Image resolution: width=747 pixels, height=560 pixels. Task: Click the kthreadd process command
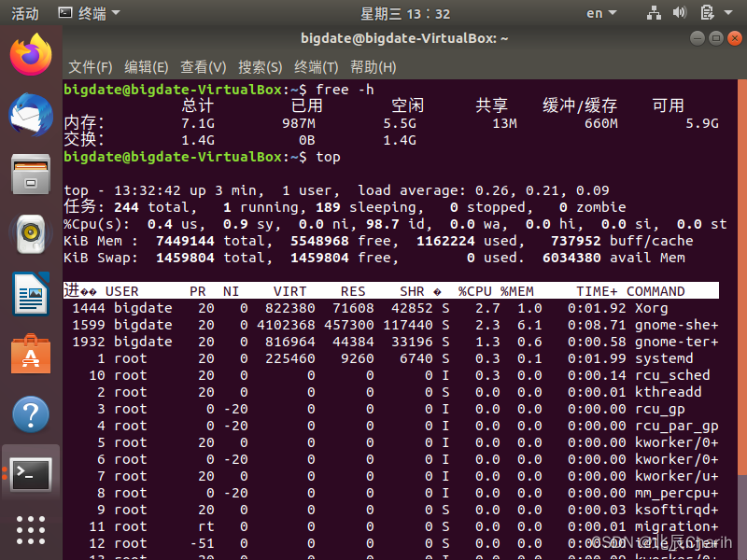coord(669,392)
